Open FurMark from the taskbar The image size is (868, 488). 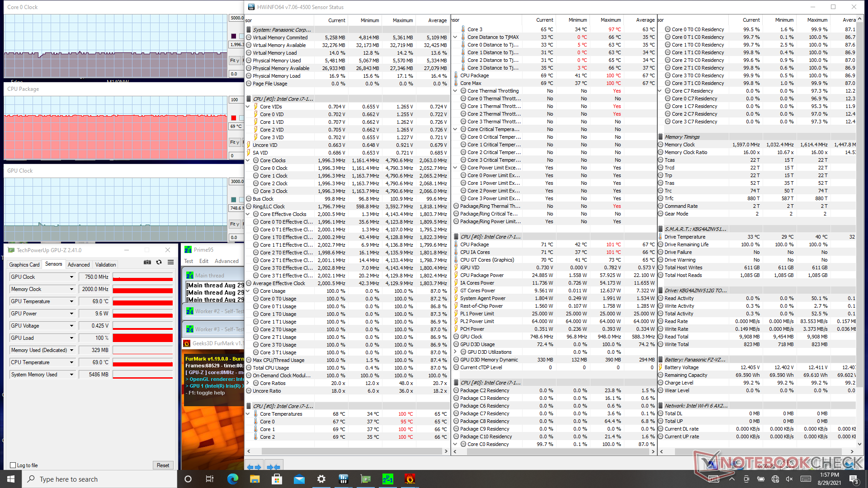[x=410, y=479]
